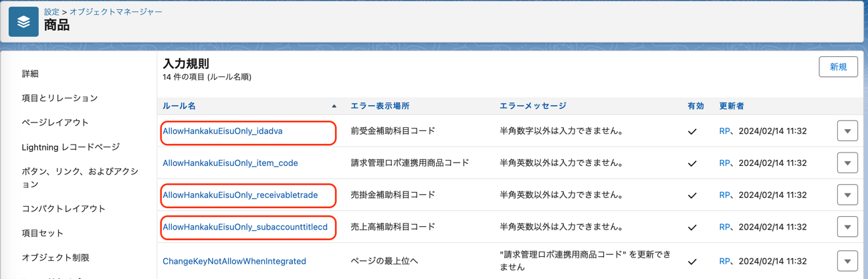Click RP updater link in first row

[724, 131]
